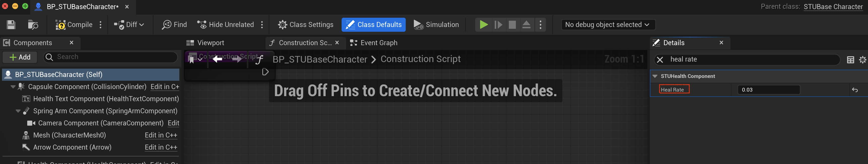Viewport: 868px width, 164px height.
Task: Compile the blueprint
Action: [x=74, y=25]
